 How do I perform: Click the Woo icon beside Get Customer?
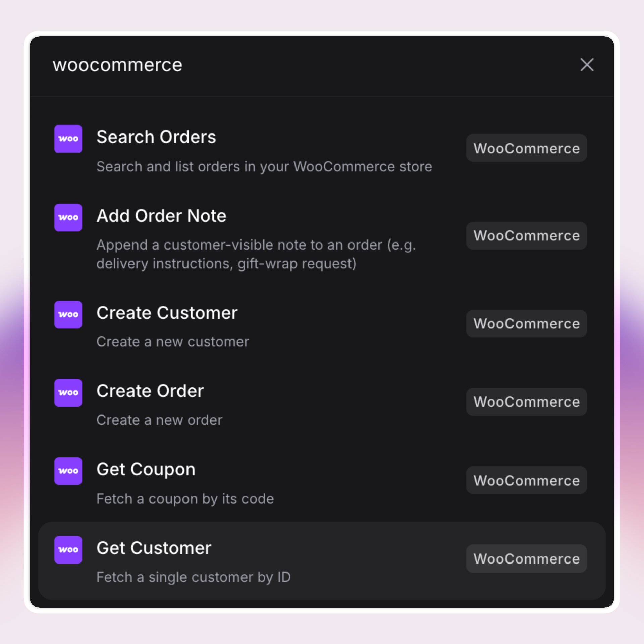pyautogui.click(x=68, y=549)
